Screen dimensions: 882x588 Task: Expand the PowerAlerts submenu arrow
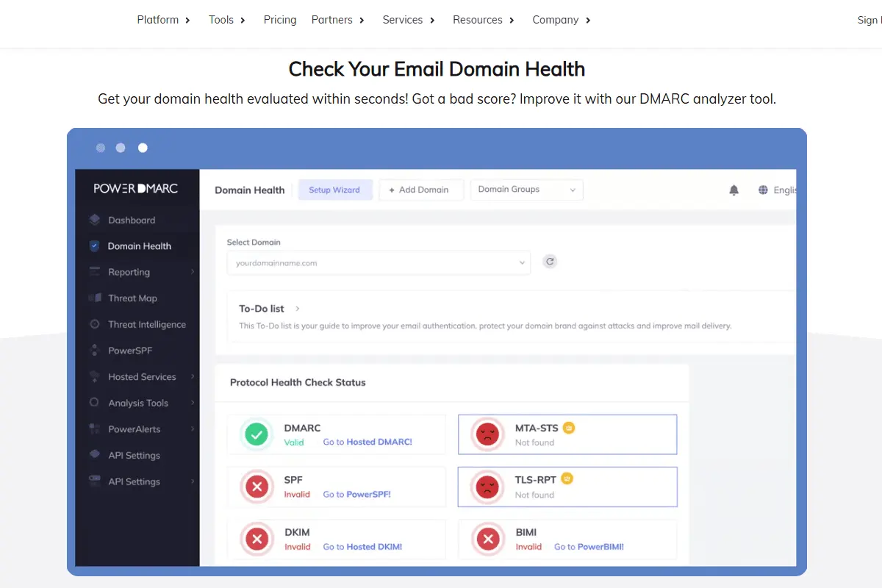193,429
